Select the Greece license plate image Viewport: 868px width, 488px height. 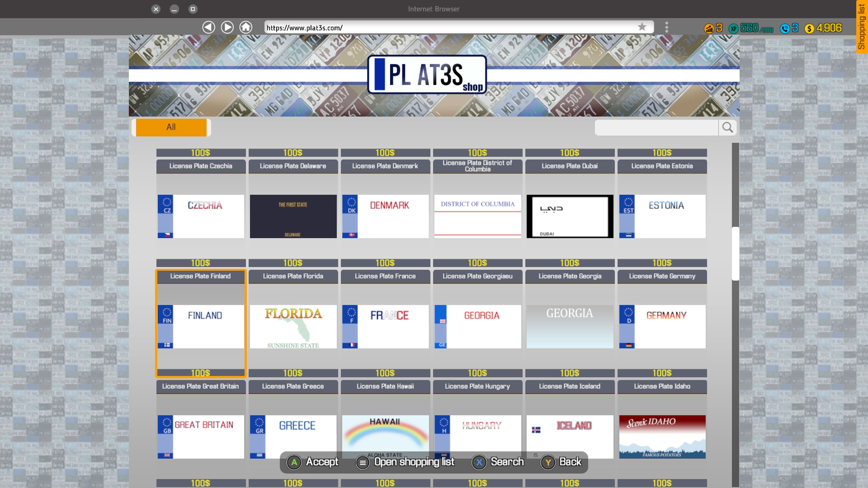click(293, 436)
